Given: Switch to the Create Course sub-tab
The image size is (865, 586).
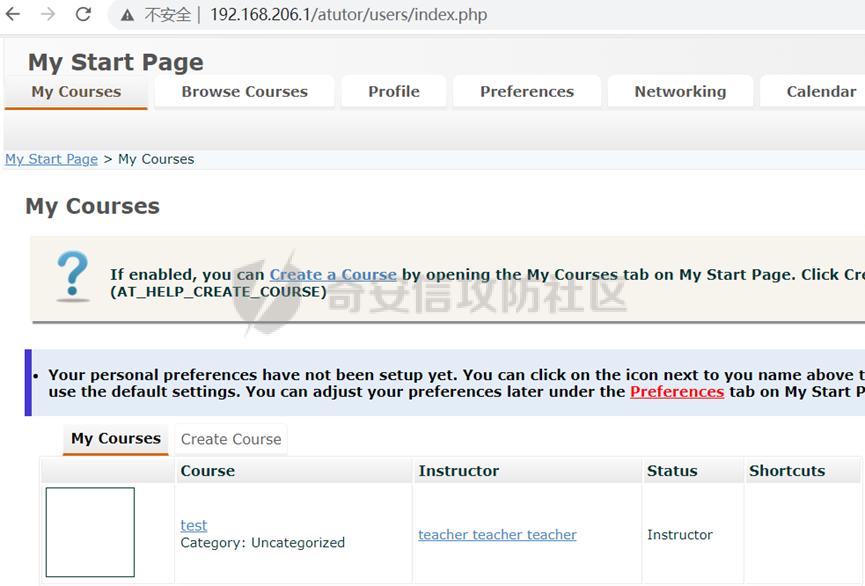Looking at the screenshot, I should [231, 439].
